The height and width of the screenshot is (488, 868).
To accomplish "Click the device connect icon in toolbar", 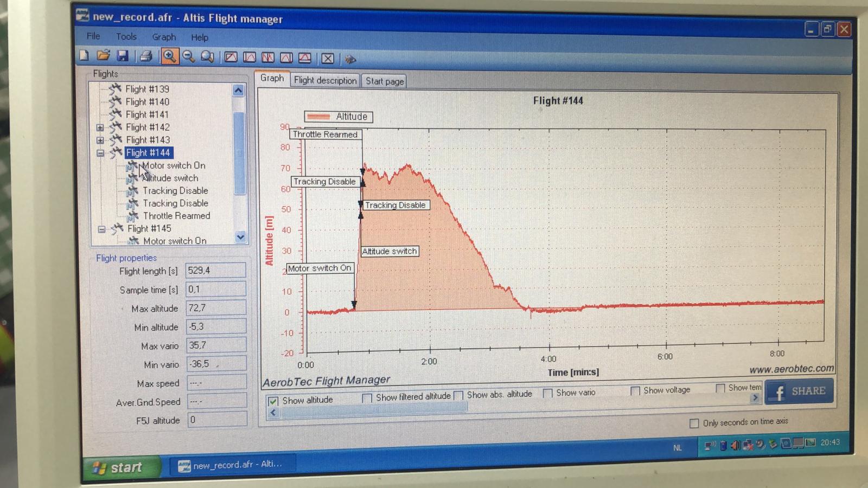I will click(350, 59).
